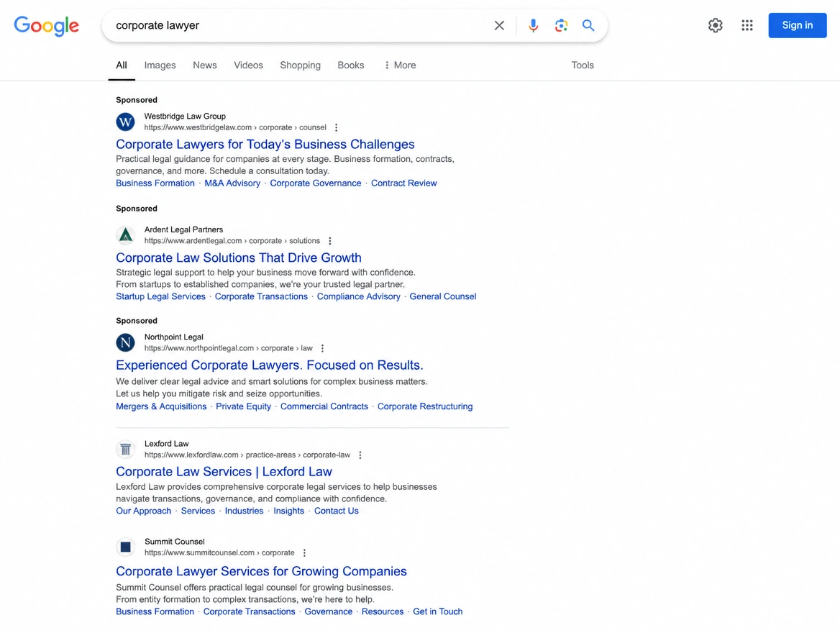Clear the search box with X icon
Image resolution: width=840 pixels, height=633 pixels.
pos(499,25)
